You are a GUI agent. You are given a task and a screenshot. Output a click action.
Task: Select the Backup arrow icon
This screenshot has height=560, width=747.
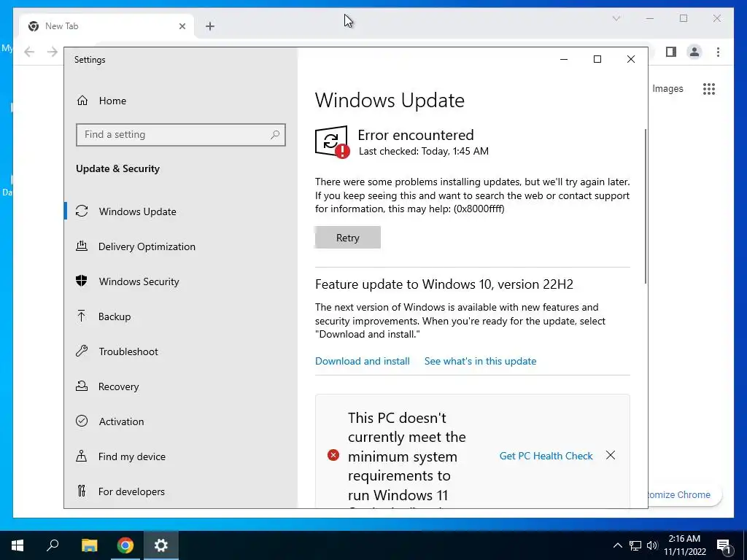point(82,316)
